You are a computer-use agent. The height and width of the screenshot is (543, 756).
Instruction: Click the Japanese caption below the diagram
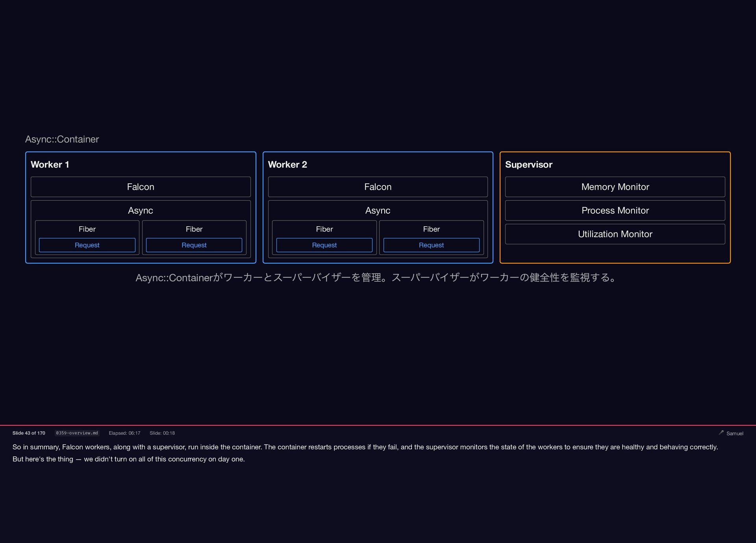point(377,278)
